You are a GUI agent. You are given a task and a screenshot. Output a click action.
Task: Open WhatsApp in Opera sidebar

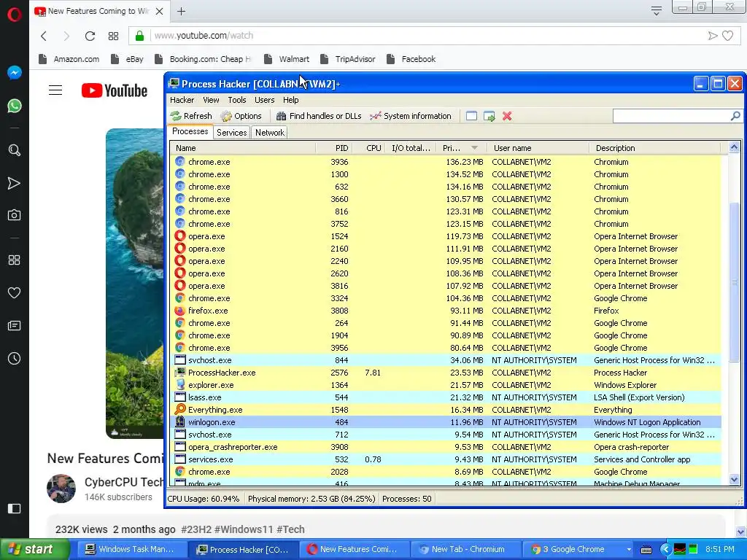click(x=15, y=106)
